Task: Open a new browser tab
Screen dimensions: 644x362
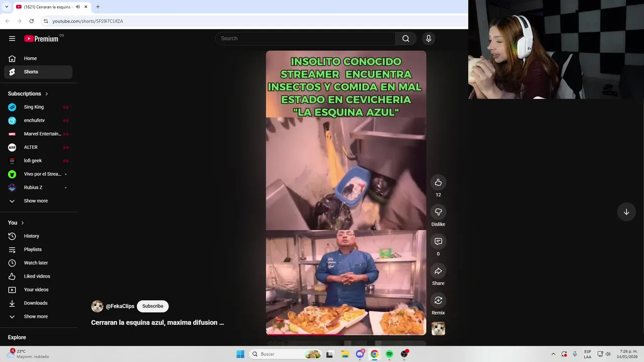Action: pos(98,7)
